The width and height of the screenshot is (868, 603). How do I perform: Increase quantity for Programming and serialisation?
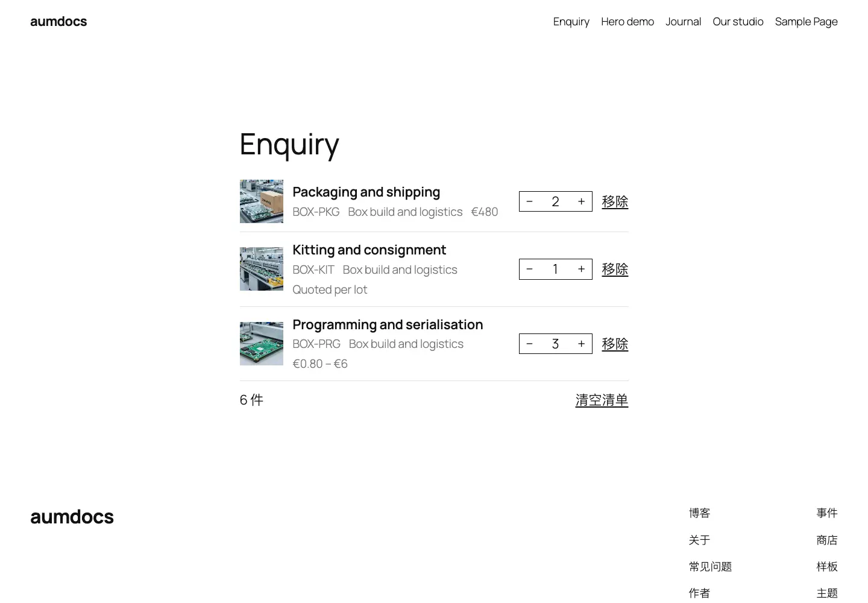[x=581, y=344]
